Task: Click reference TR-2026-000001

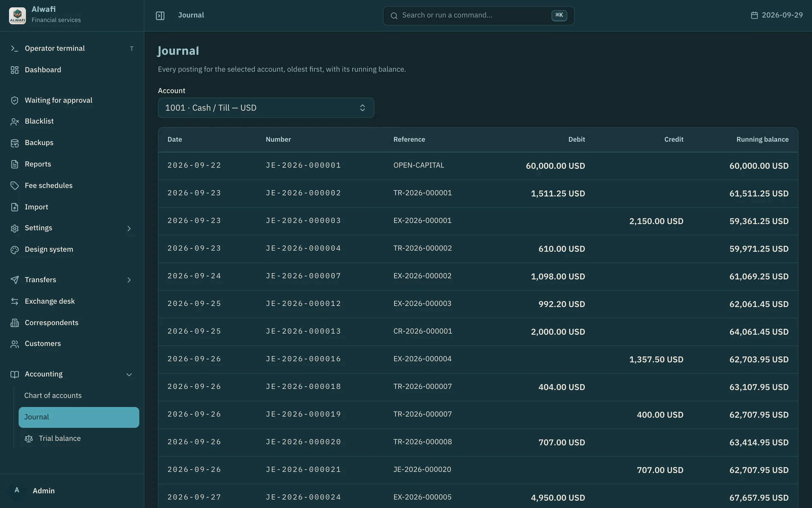Action: coord(422,193)
